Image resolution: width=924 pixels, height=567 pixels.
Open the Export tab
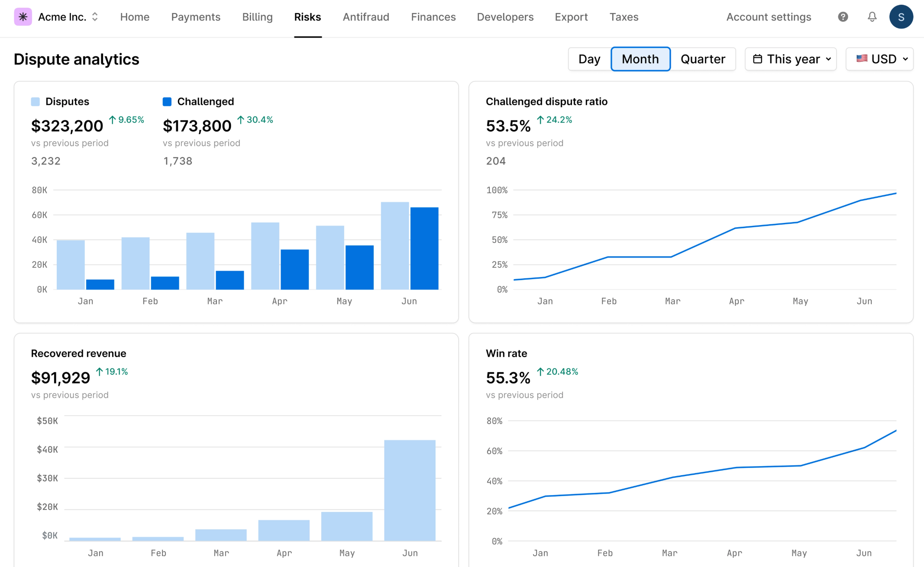[571, 17]
